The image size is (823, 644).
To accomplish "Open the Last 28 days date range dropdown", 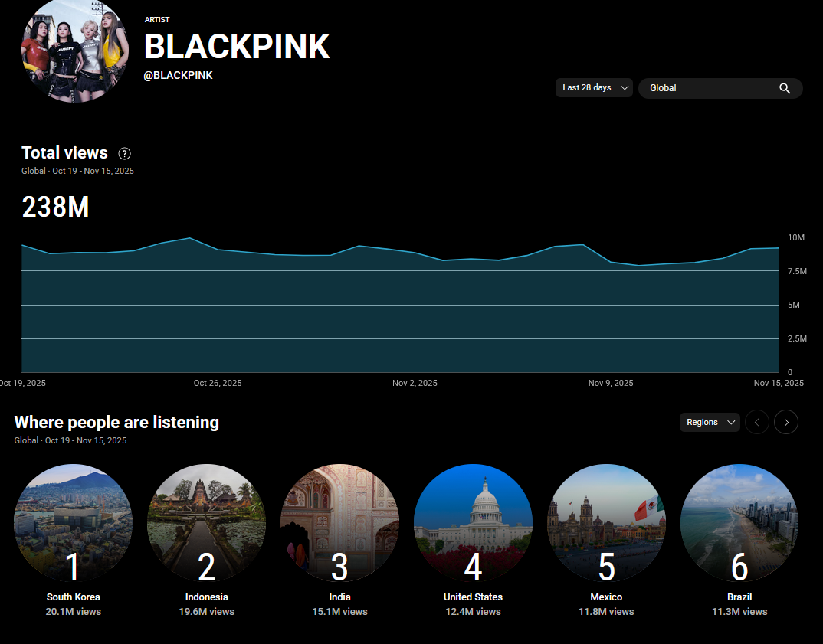I will 594,87.
